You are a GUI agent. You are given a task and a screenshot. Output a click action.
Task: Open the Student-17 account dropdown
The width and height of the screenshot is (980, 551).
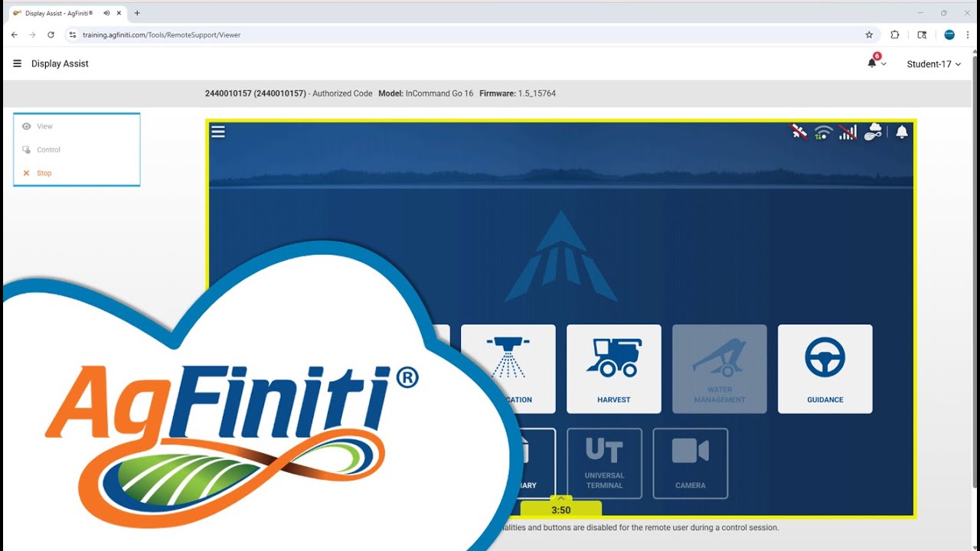click(933, 64)
